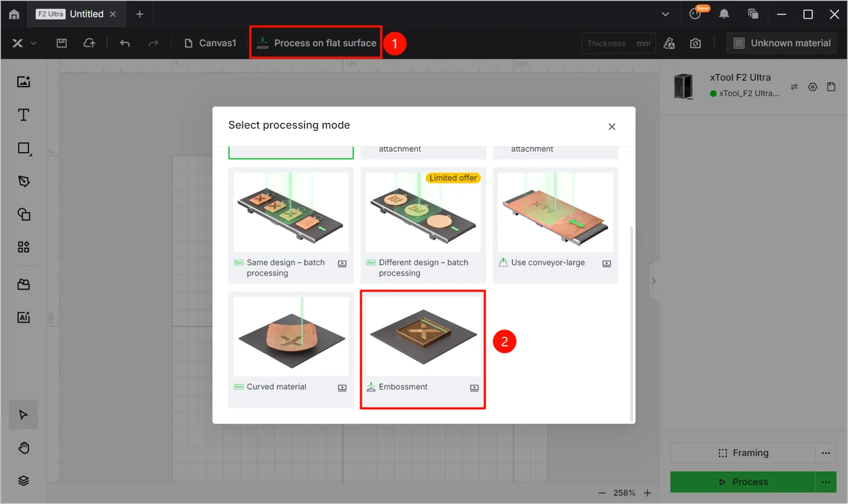Select the Text tool

click(24, 115)
